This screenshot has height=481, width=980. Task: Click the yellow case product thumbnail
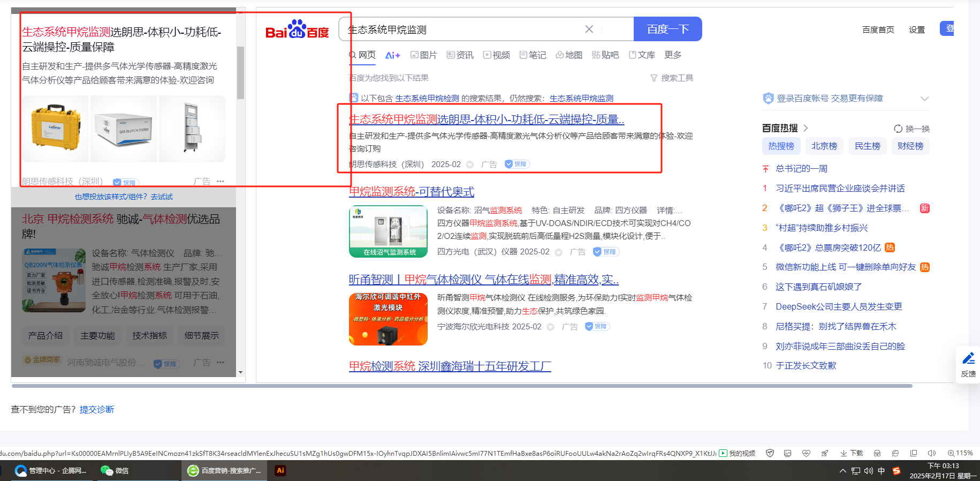click(55, 129)
